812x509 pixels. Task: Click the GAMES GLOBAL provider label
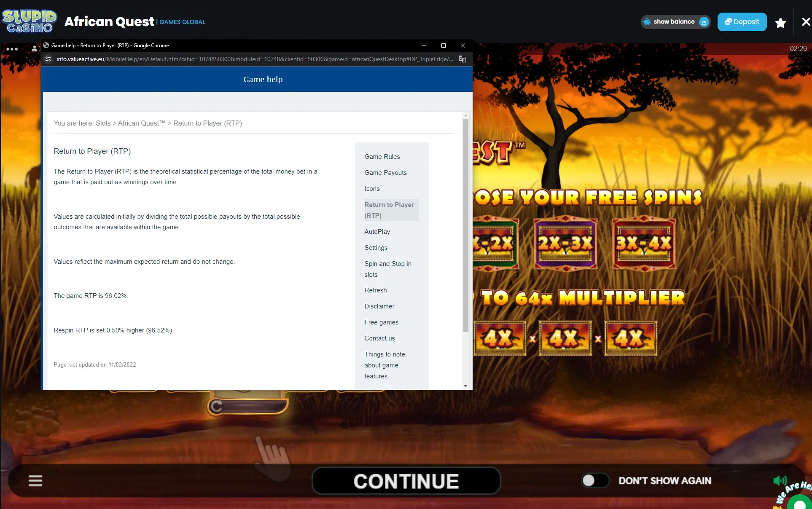[x=182, y=22]
